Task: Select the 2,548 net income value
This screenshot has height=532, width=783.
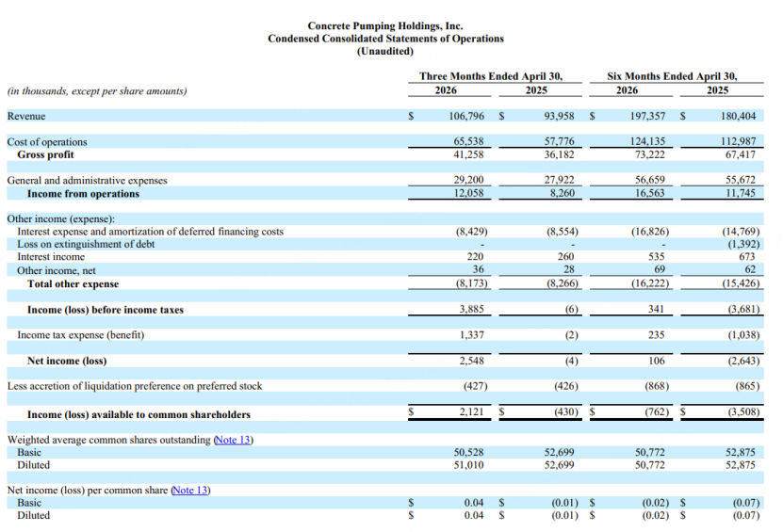Action: click(x=471, y=361)
